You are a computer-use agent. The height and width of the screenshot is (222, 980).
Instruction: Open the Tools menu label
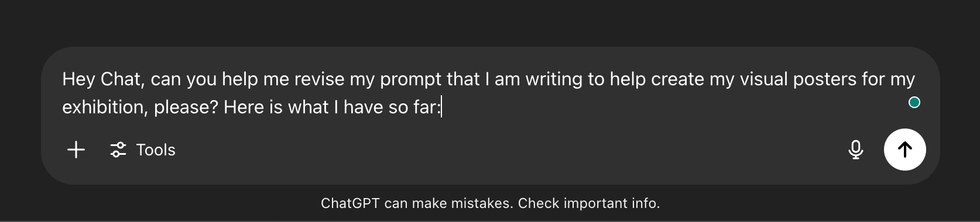(x=156, y=150)
